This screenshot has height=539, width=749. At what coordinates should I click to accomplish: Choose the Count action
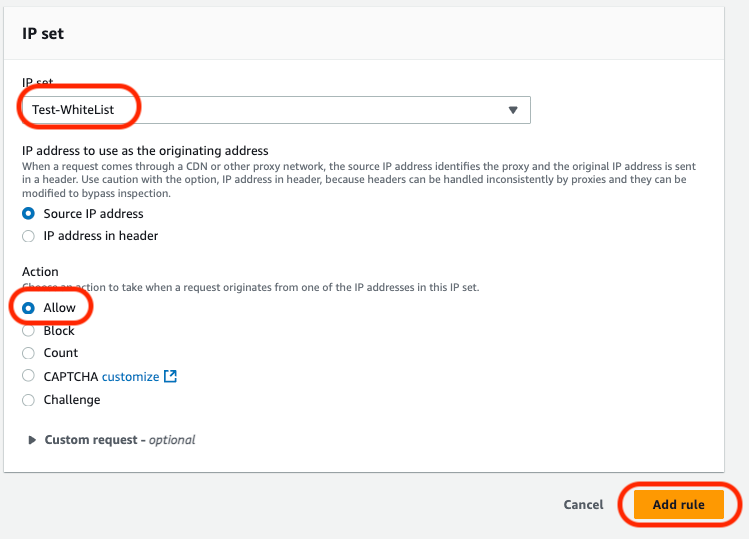tap(28, 353)
